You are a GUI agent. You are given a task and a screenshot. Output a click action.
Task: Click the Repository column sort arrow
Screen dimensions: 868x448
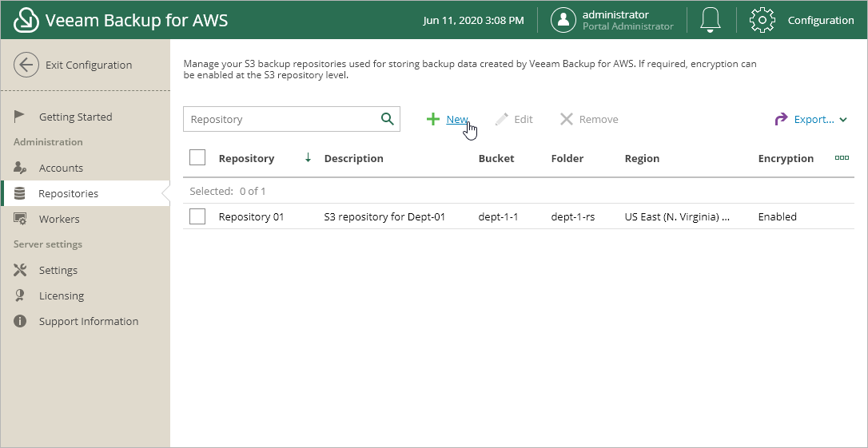point(309,157)
